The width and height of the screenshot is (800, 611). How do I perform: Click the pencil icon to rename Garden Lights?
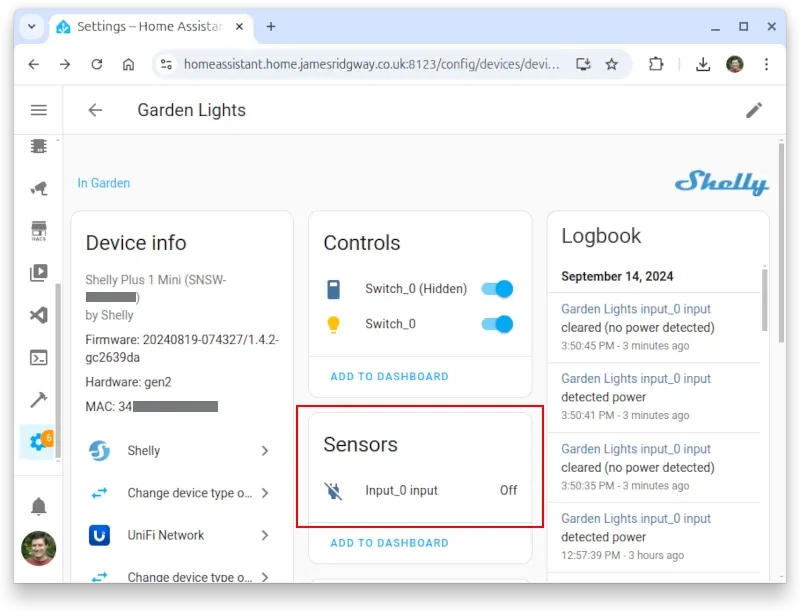click(x=754, y=110)
